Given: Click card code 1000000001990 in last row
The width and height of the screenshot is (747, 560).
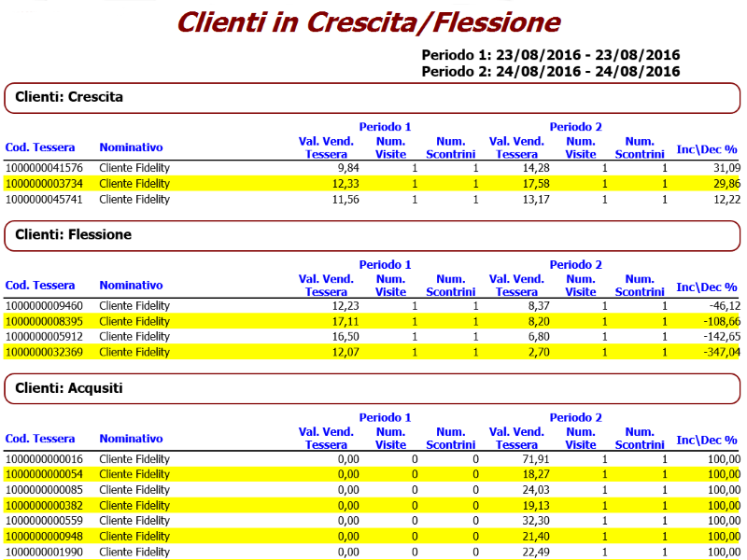Looking at the screenshot, I should click(44, 552).
